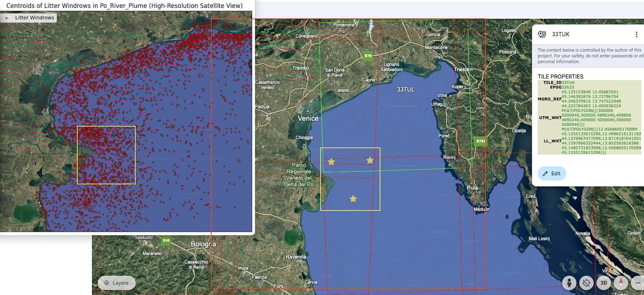This screenshot has width=644, height=295.
Task: Click the Edit button in tile panel
Action: pyautogui.click(x=552, y=174)
